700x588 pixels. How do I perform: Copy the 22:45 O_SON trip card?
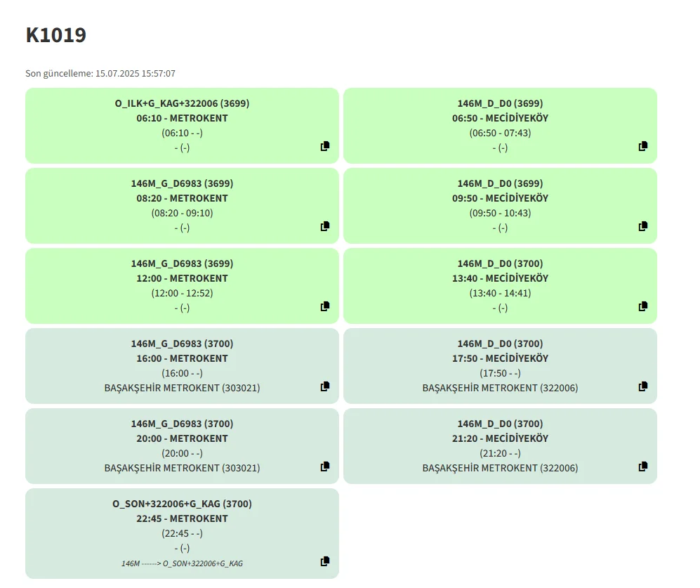point(325,561)
